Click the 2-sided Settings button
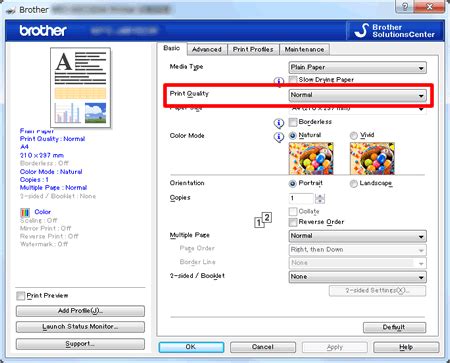This screenshot has height=363, width=450. [377, 291]
